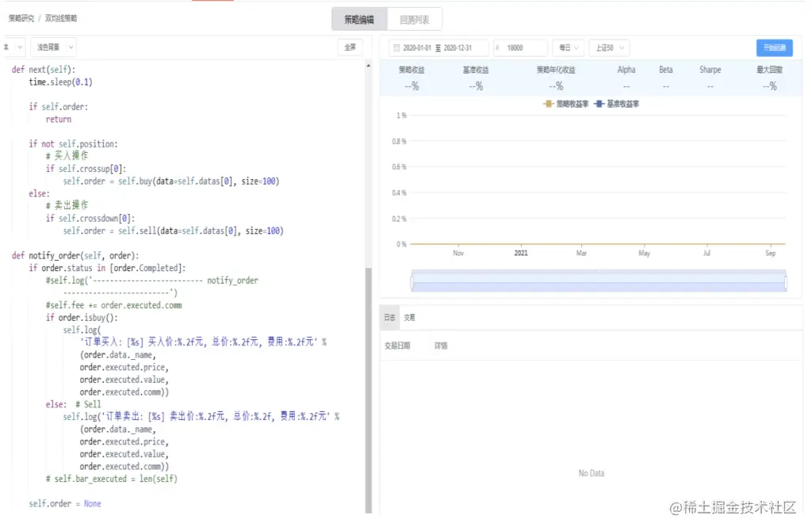812x531 pixels.
Task: Click the 'def notify_order(self, order):' line
Action: (x=75, y=256)
